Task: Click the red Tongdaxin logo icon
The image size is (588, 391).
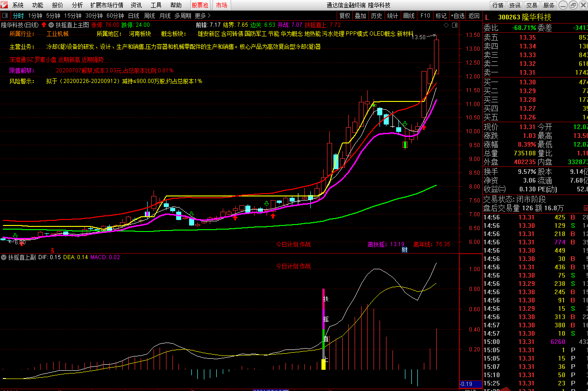Action: coord(5,5)
